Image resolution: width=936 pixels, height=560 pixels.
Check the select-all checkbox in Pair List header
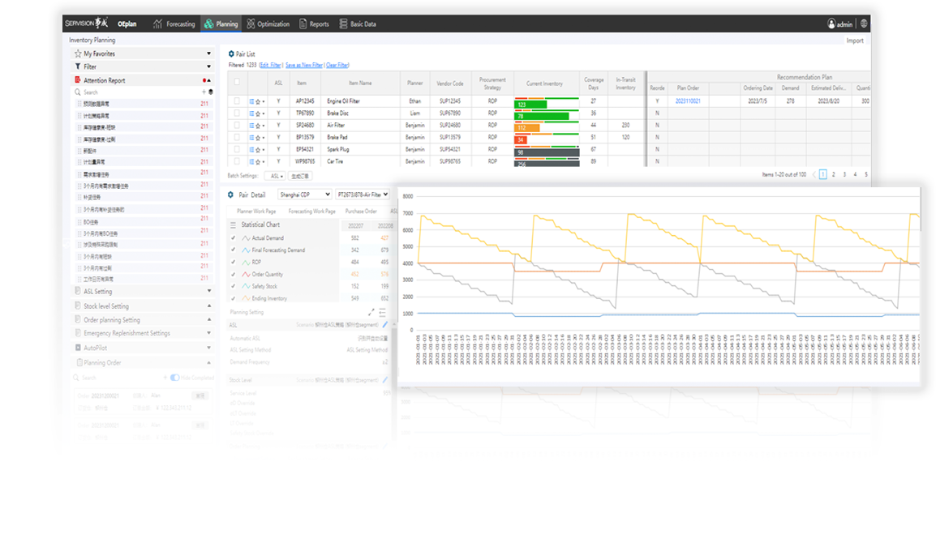point(237,82)
